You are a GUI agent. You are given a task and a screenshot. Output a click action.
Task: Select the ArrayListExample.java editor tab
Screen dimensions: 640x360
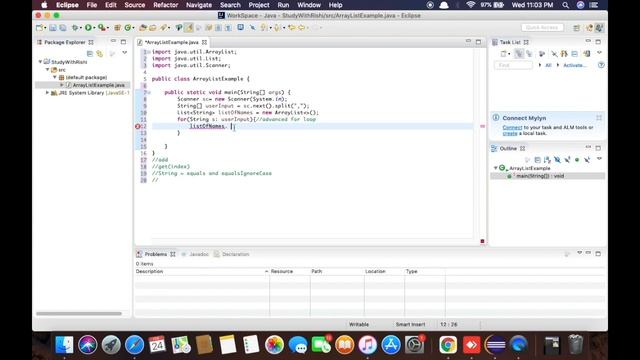click(172, 42)
